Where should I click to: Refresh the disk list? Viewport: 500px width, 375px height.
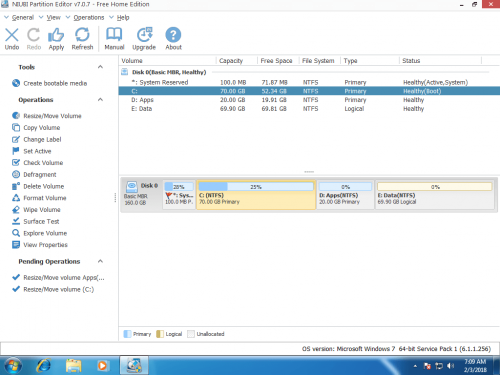pos(82,35)
